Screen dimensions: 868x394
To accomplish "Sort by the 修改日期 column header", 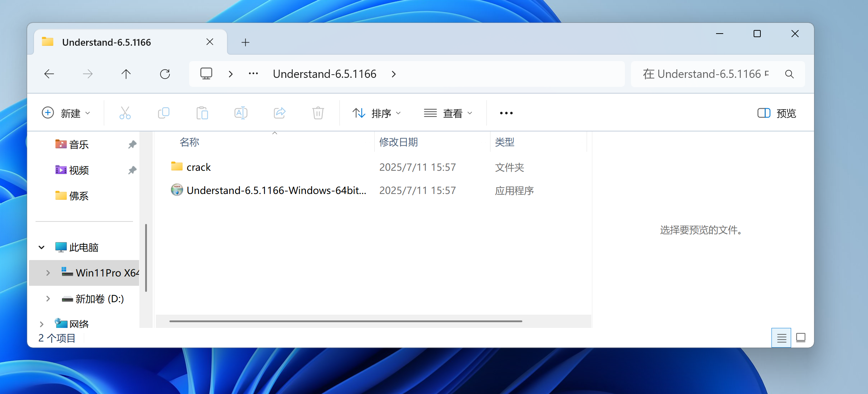I will tap(399, 142).
